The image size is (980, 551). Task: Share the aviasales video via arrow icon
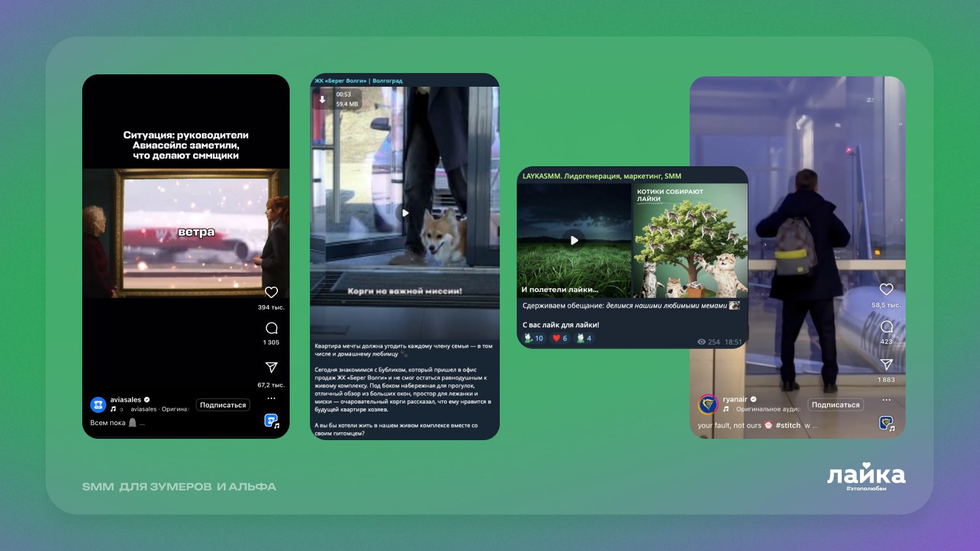(271, 368)
